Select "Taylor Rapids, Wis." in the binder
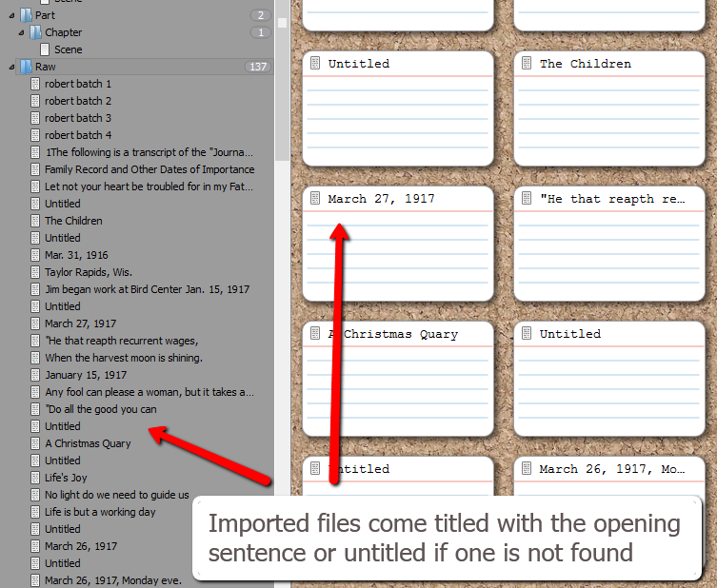 [x=83, y=272]
